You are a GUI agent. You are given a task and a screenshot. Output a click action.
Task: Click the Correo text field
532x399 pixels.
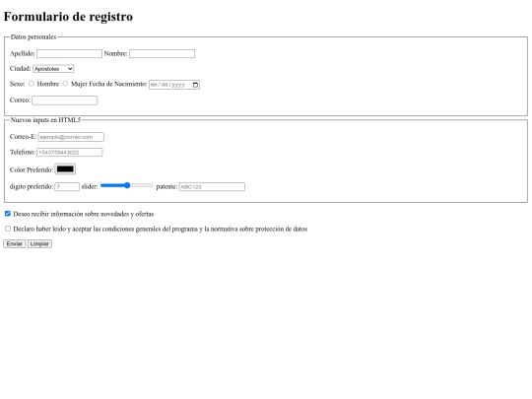click(64, 100)
